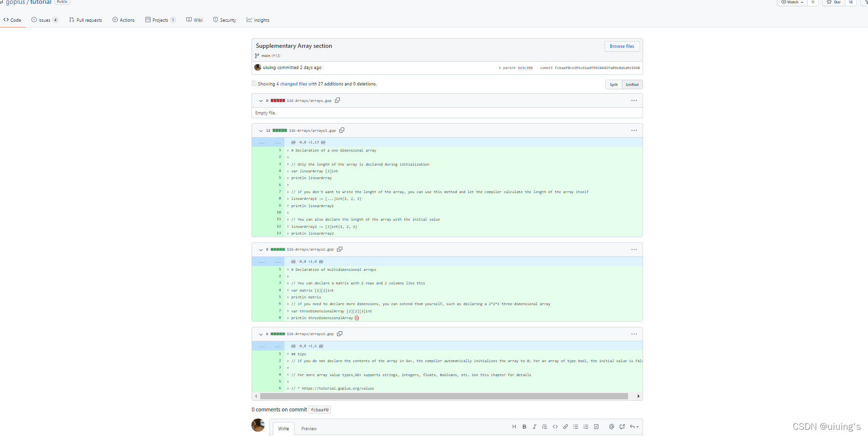Copy path of arrays.gop file
Screen dimensions: 868x436
click(x=337, y=100)
